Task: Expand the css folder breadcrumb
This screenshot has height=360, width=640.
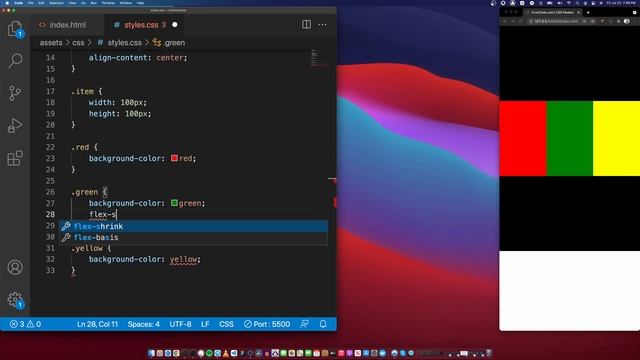Action: point(78,42)
